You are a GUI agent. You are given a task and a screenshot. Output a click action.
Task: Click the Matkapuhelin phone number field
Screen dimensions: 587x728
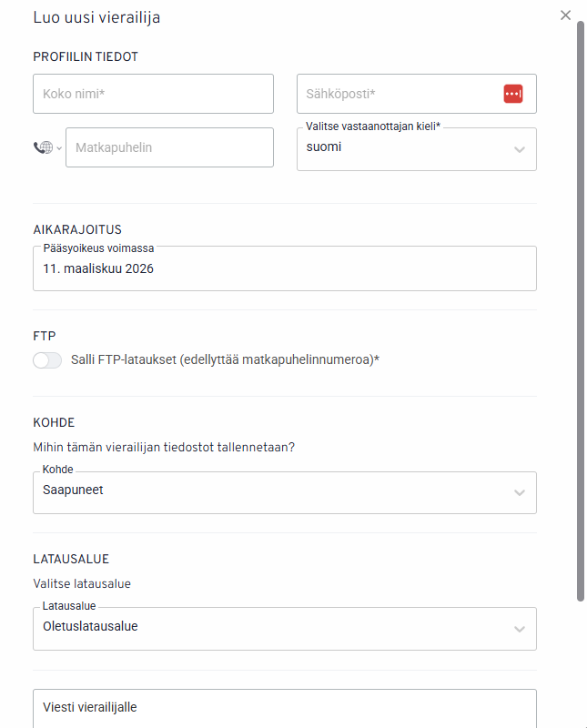[x=169, y=147]
